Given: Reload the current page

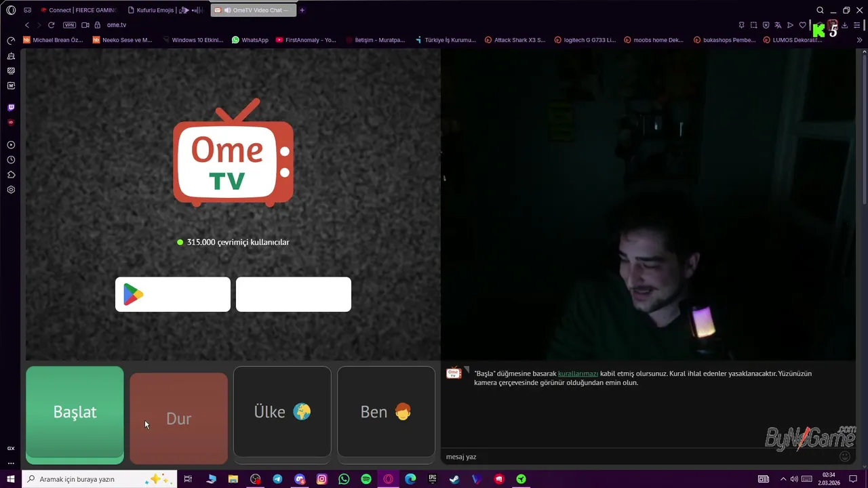Looking at the screenshot, I should tap(51, 25).
